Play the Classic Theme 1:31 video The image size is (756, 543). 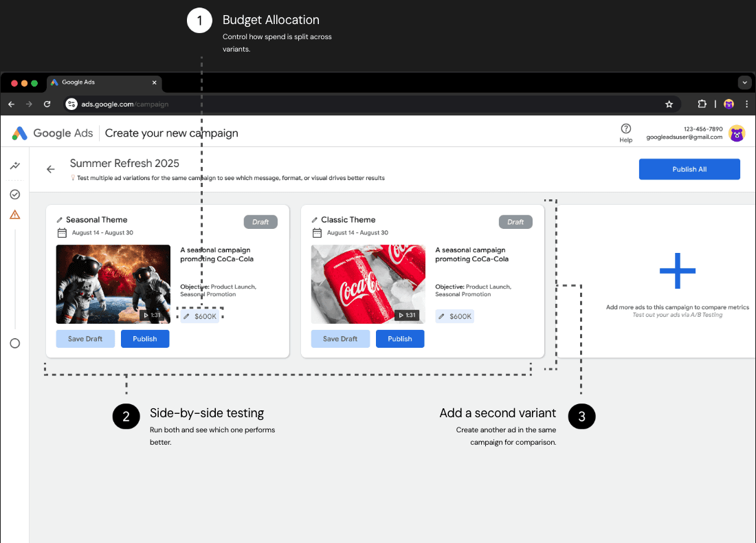pyautogui.click(x=407, y=315)
